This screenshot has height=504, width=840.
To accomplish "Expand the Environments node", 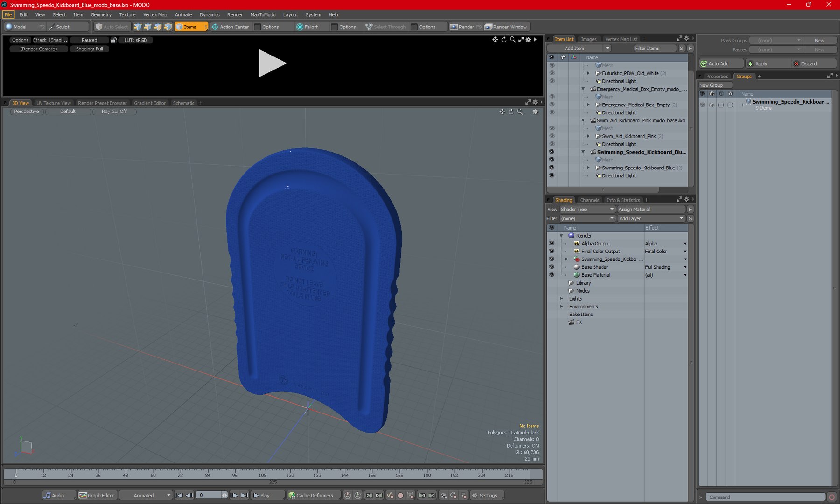I will [x=561, y=307].
